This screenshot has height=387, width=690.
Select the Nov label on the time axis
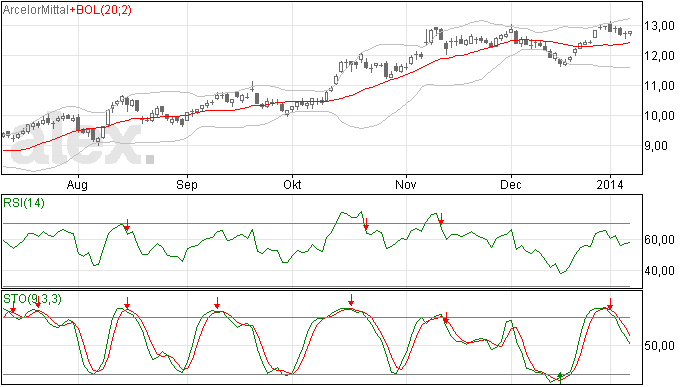point(405,185)
